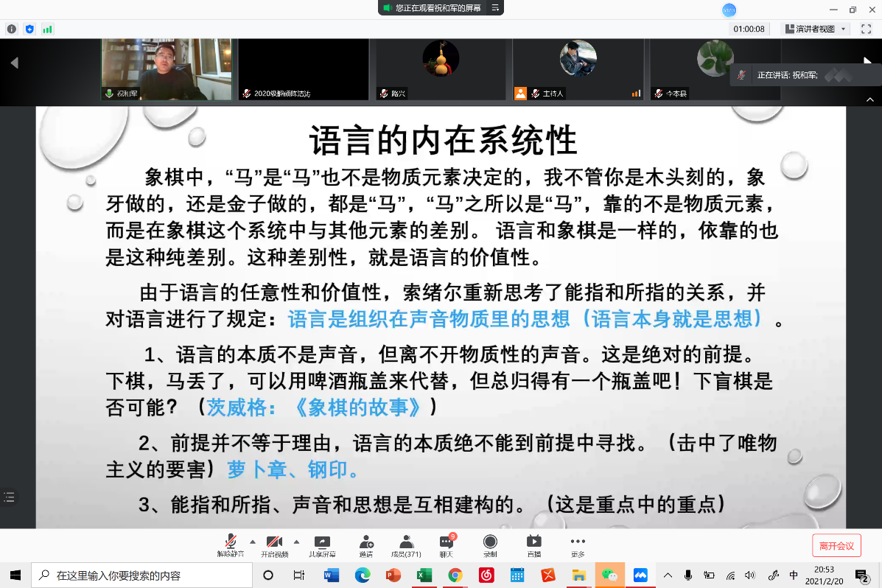Open the 直播 live stream option
Viewport: 882px width, 588px height.
pos(533,545)
